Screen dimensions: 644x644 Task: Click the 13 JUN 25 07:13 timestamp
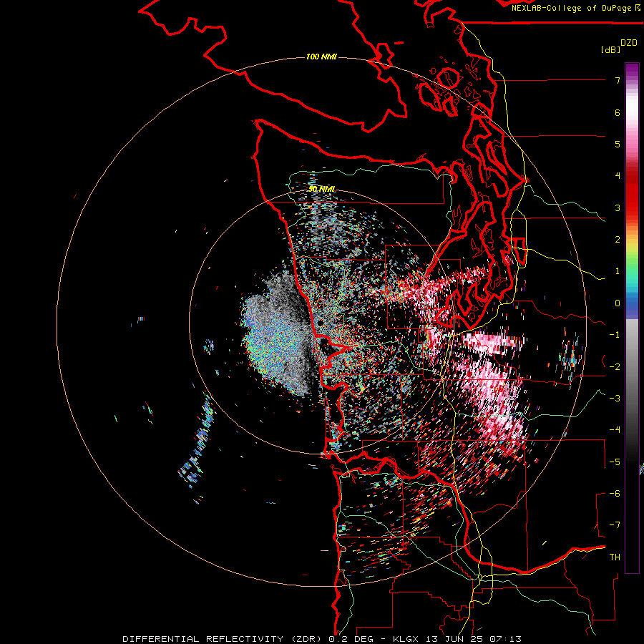click(x=473, y=639)
